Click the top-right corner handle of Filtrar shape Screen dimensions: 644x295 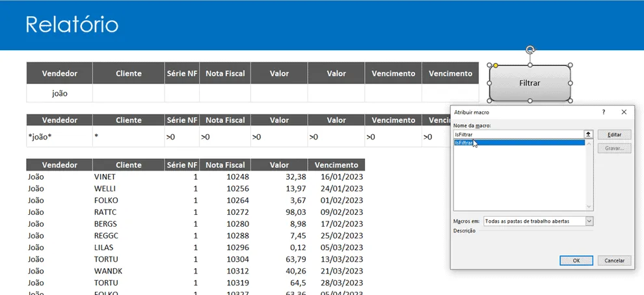(571, 65)
